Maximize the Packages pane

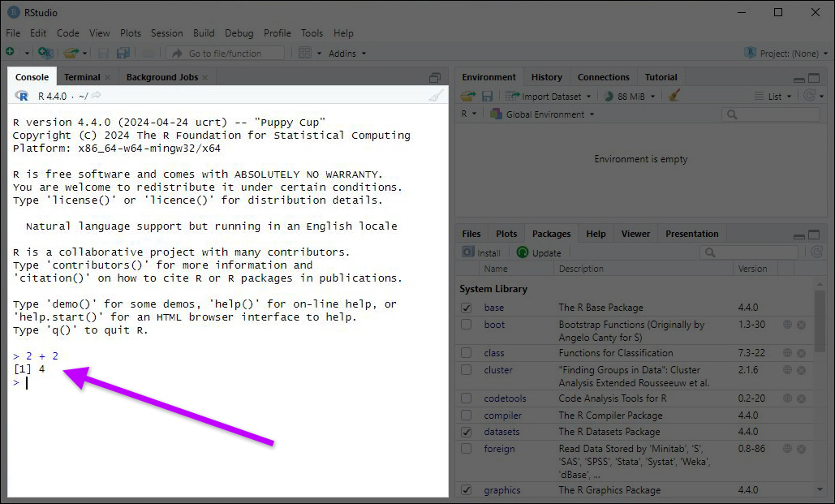(814, 235)
